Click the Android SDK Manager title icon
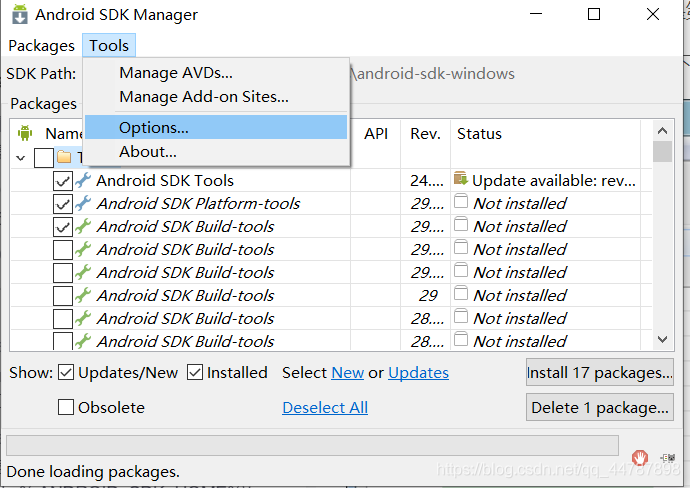Image resolution: width=690 pixels, height=488 pixels. [19, 14]
